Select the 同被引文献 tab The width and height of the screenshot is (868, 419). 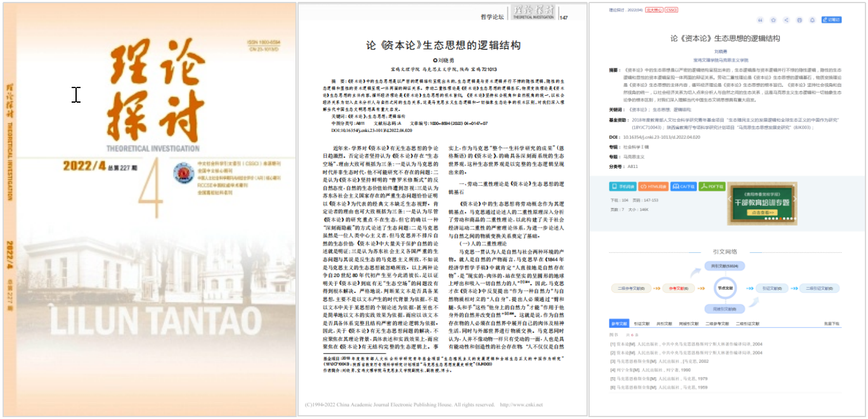coord(689,323)
